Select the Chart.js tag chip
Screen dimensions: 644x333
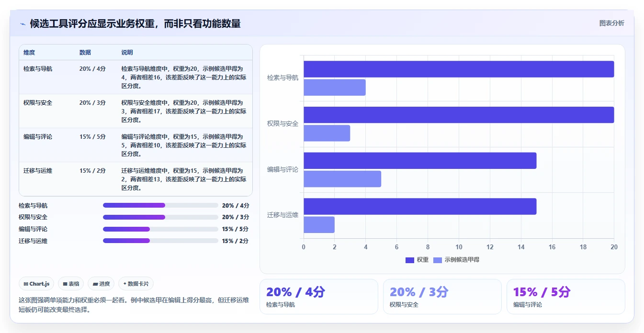37,284
